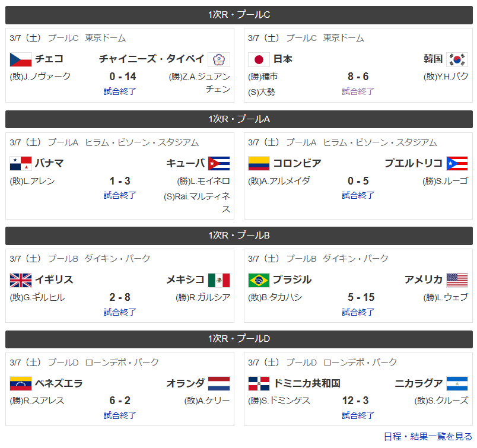Click the Cuba flag icon
This screenshot has height=448, width=477.
pos(218,164)
